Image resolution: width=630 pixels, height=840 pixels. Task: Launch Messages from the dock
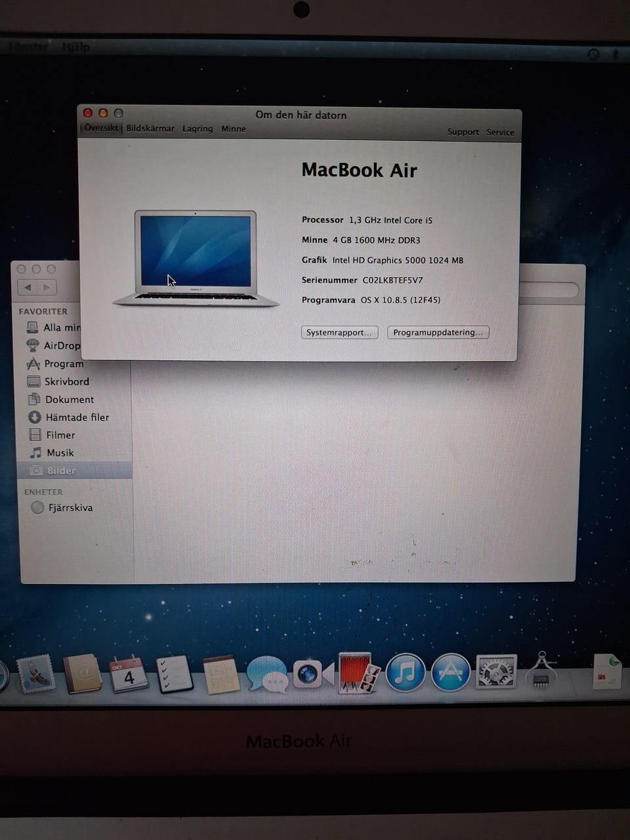point(267,674)
